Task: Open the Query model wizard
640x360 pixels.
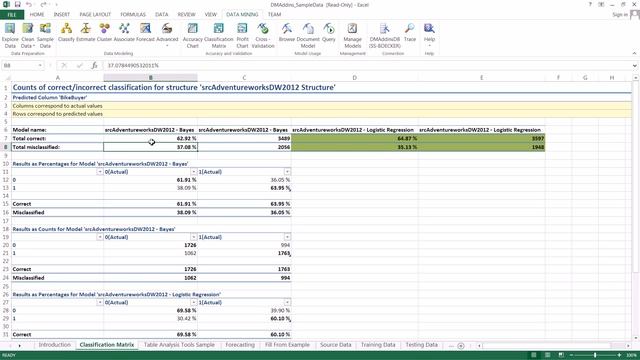Action: point(329,33)
